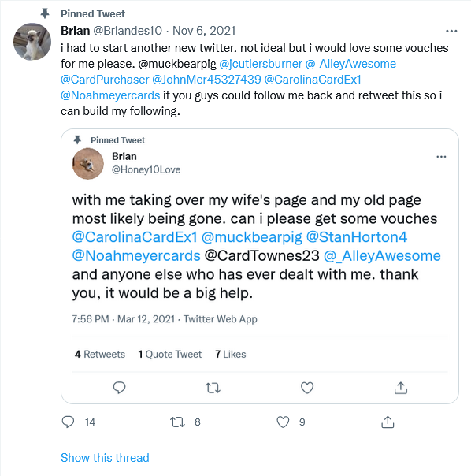Retweet the outer tweet with 8 retweets
The width and height of the screenshot is (471, 476).
(x=177, y=422)
